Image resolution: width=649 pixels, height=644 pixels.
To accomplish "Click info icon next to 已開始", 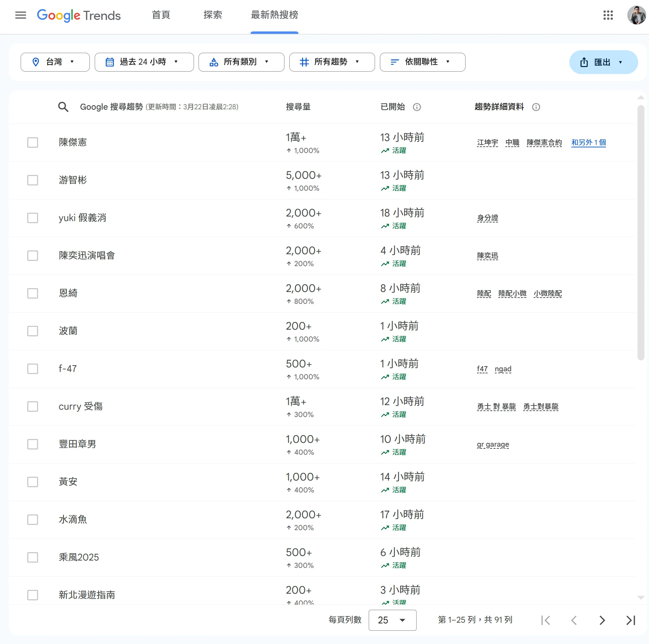I will 417,107.
